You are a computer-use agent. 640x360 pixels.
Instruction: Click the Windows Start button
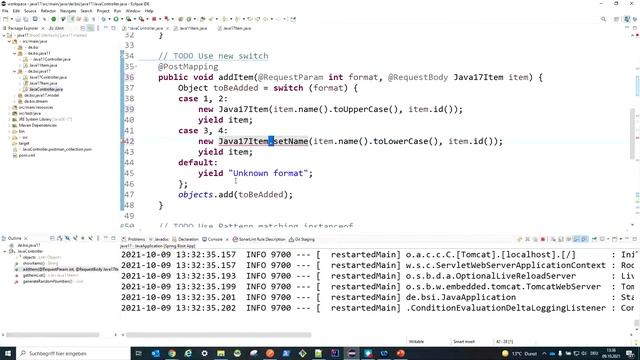point(7,353)
